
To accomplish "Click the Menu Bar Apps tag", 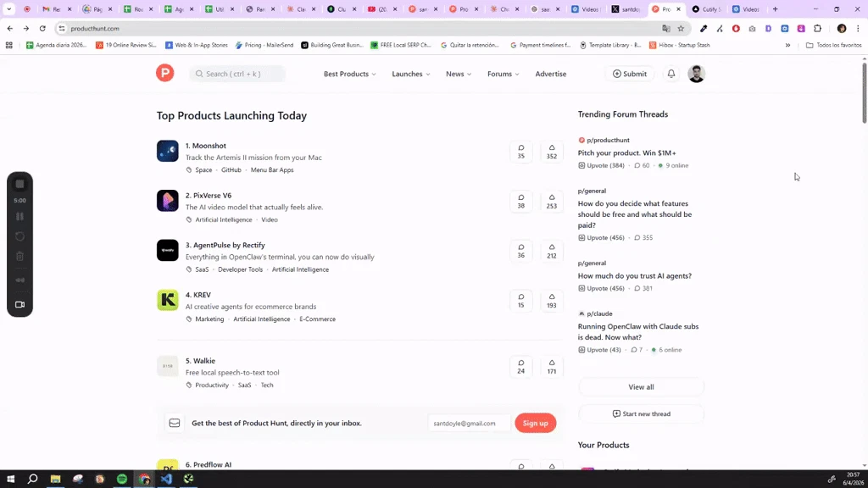I will [272, 169].
